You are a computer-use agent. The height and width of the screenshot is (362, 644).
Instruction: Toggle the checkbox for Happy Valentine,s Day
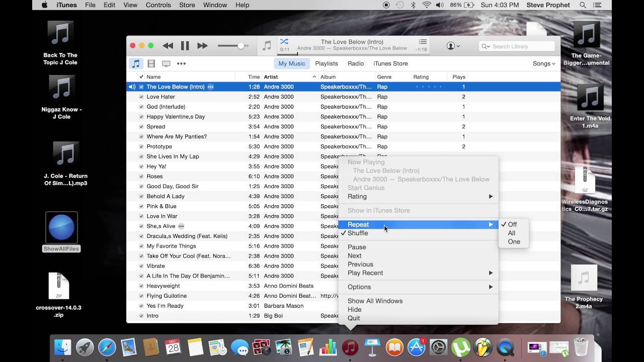coord(141,117)
